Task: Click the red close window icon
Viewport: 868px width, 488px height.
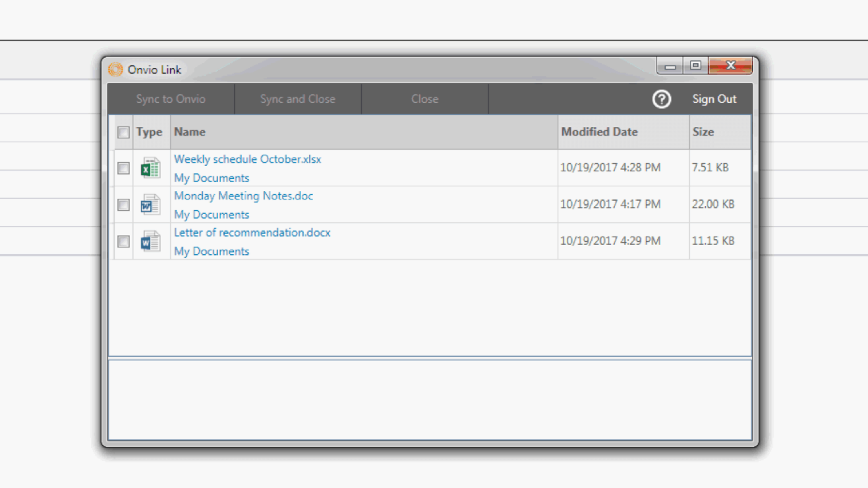Action: pyautogui.click(x=730, y=66)
